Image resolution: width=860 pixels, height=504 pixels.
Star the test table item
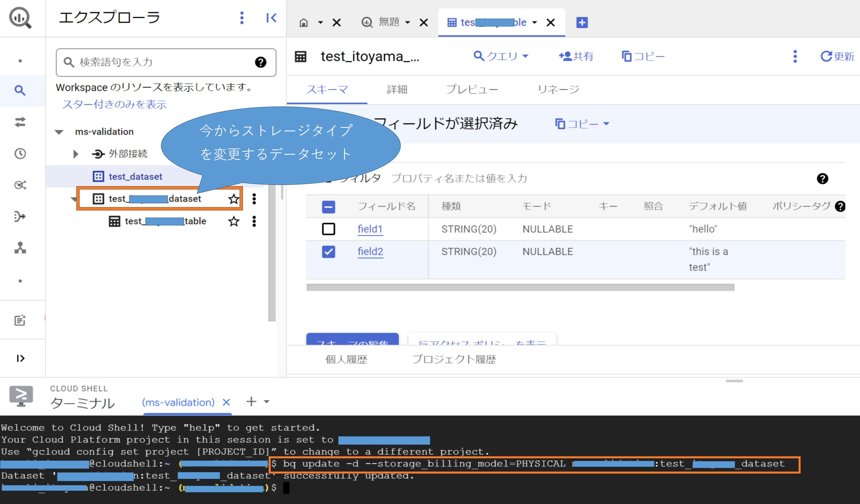(x=234, y=221)
